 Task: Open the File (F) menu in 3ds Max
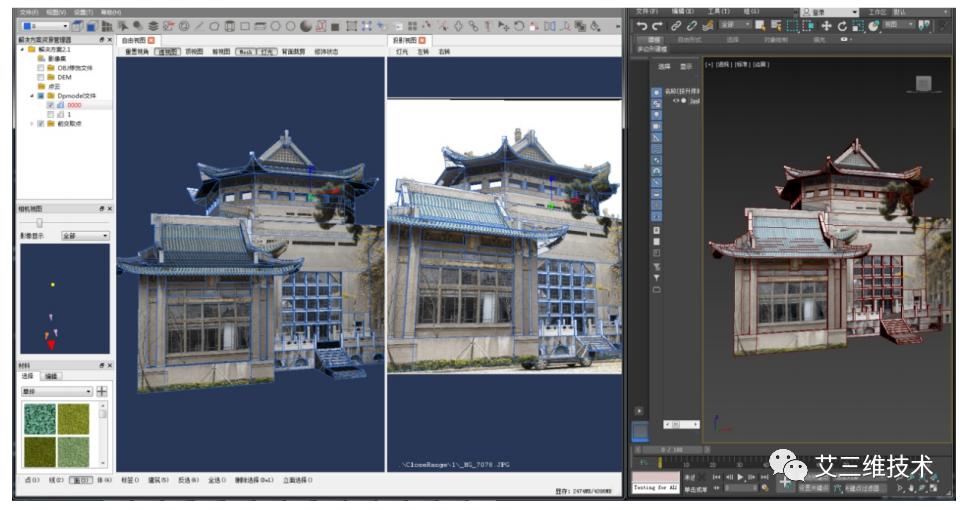coord(647,12)
